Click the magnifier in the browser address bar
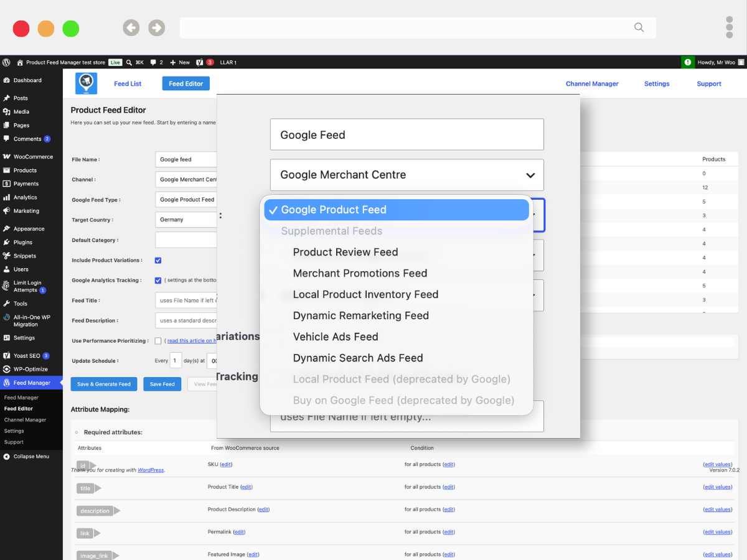747x560 pixels. [x=639, y=27]
